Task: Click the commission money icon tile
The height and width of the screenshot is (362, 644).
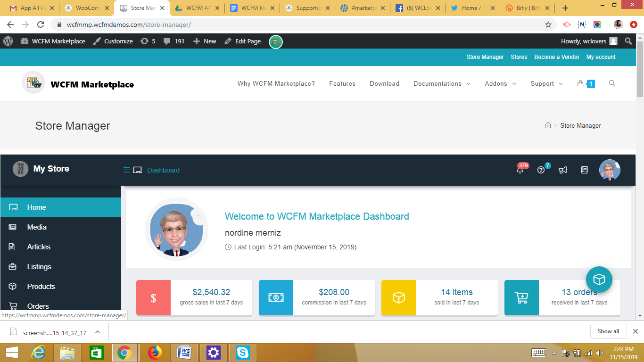Action: tap(276, 298)
